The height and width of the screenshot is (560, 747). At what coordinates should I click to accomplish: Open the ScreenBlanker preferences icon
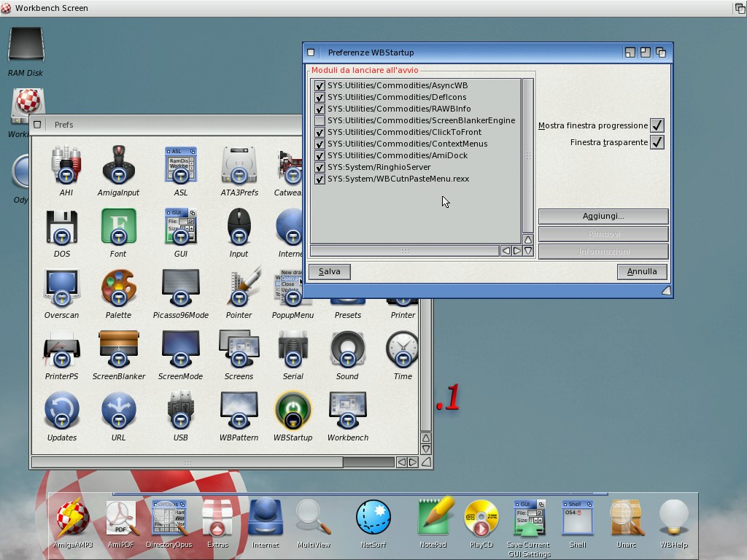pyautogui.click(x=119, y=350)
